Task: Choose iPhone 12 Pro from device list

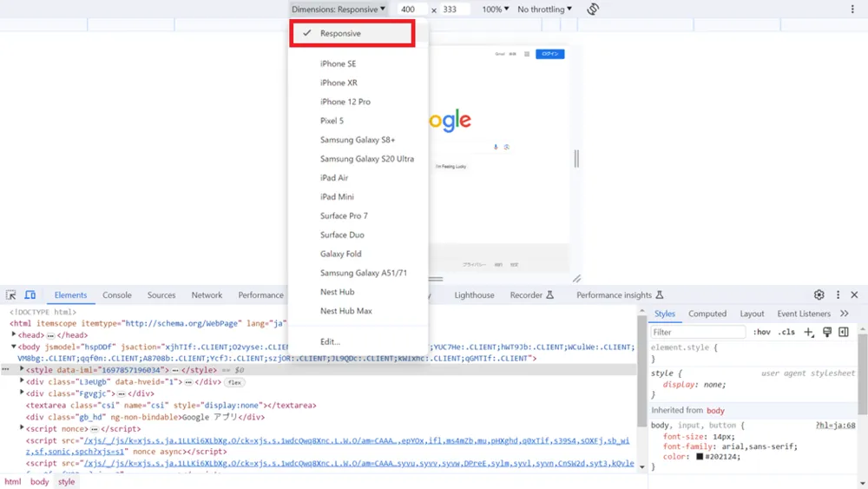Action: 345,102
